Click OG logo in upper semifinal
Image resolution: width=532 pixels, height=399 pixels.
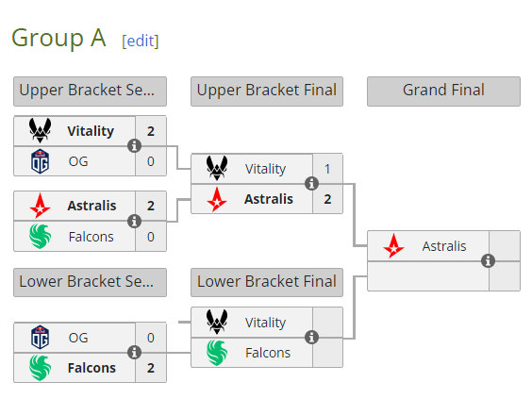click(x=40, y=161)
